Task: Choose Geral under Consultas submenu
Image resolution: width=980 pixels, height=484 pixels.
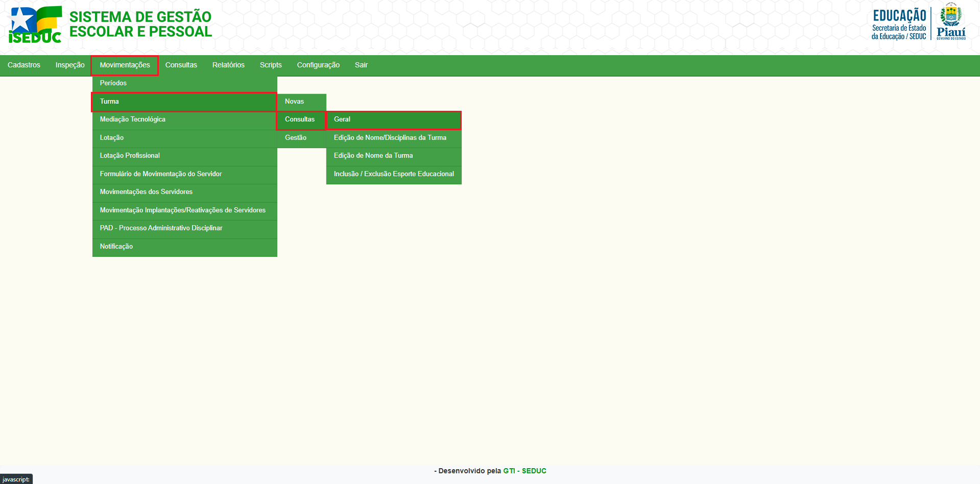Action: pyautogui.click(x=393, y=119)
